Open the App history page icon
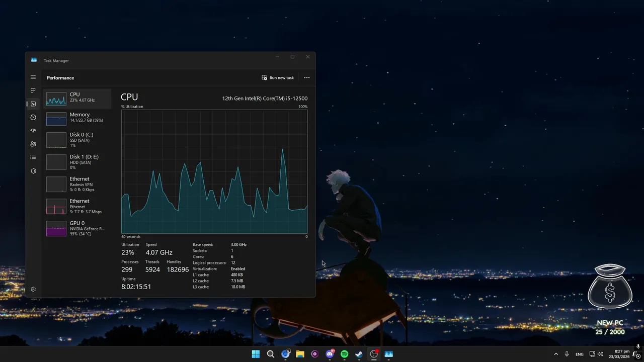644x362 pixels. click(33, 117)
